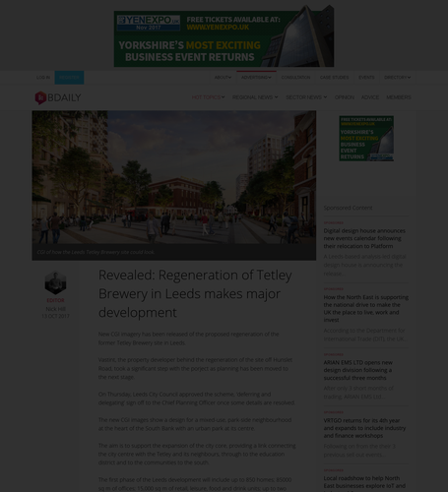This screenshot has height=492, width=448.
Task: Open the CASE STUDIES menu item
Action: click(x=334, y=78)
